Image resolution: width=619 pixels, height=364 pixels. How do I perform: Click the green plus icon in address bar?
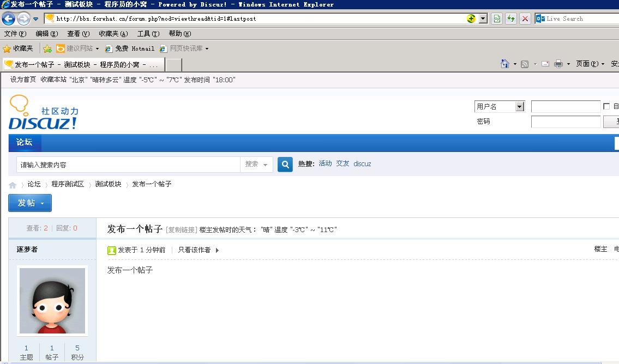[471, 19]
